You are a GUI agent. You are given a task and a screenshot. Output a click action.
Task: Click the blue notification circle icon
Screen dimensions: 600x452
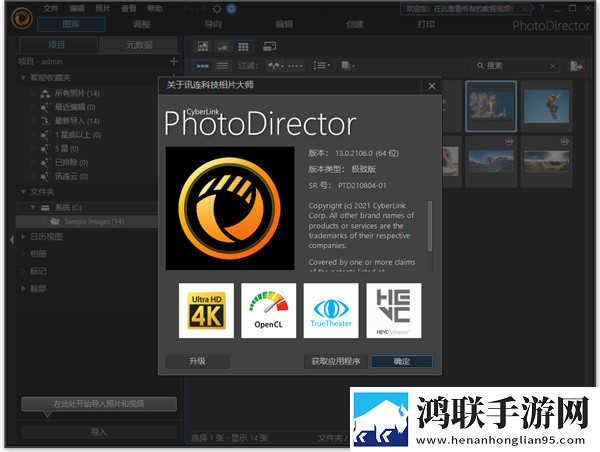click(232, 8)
